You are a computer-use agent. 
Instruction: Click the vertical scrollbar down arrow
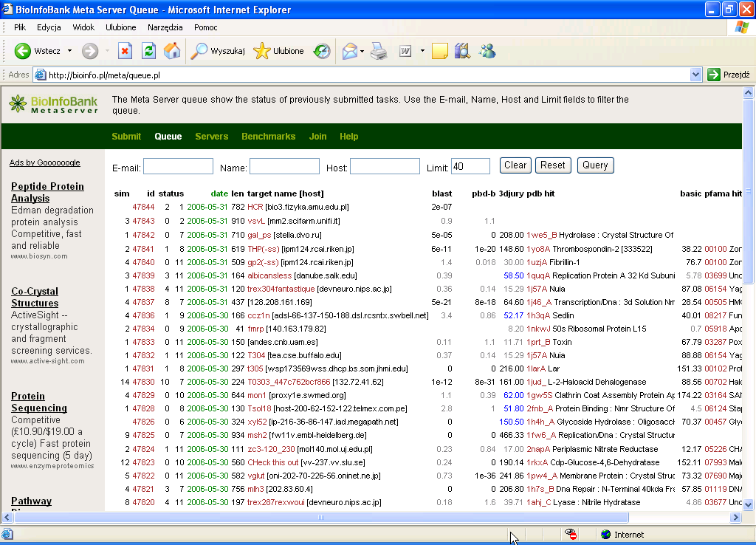pos(749,505)
